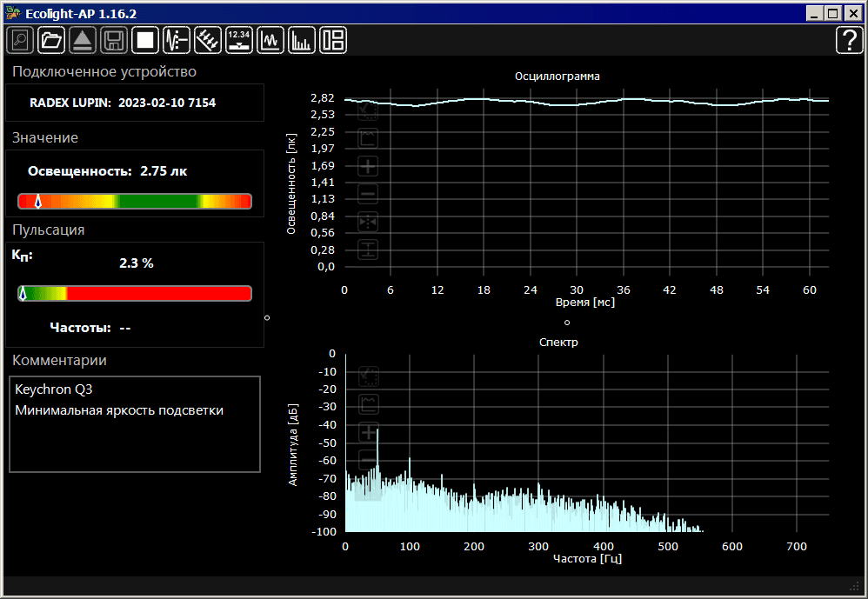Click the illuminance color scale bar

(135, 201)
